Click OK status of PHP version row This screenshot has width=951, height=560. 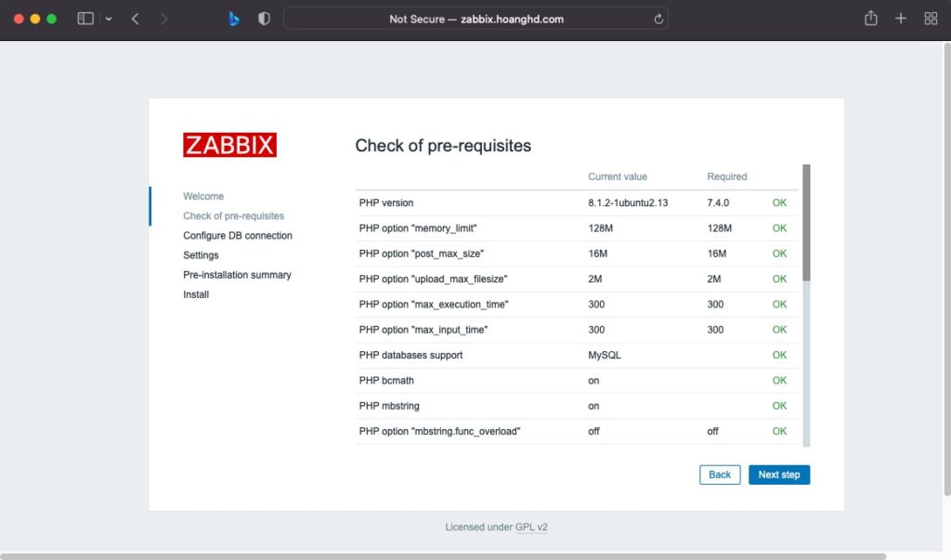(779, 202)
